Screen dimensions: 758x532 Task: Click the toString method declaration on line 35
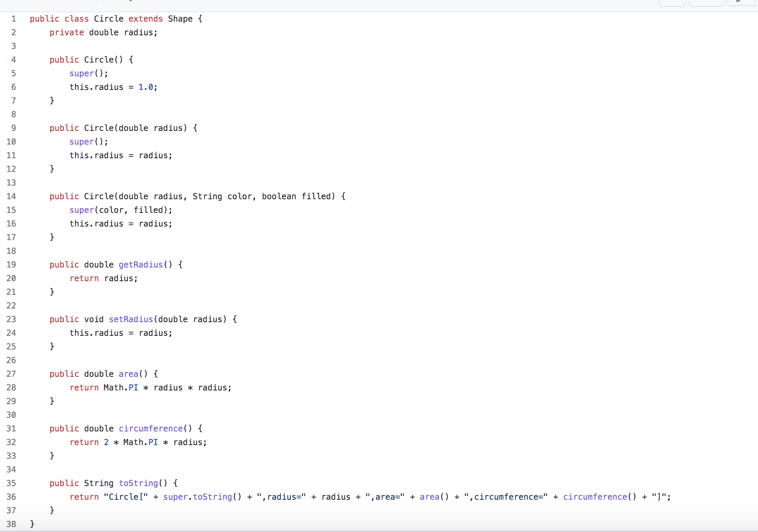[138, 483]
